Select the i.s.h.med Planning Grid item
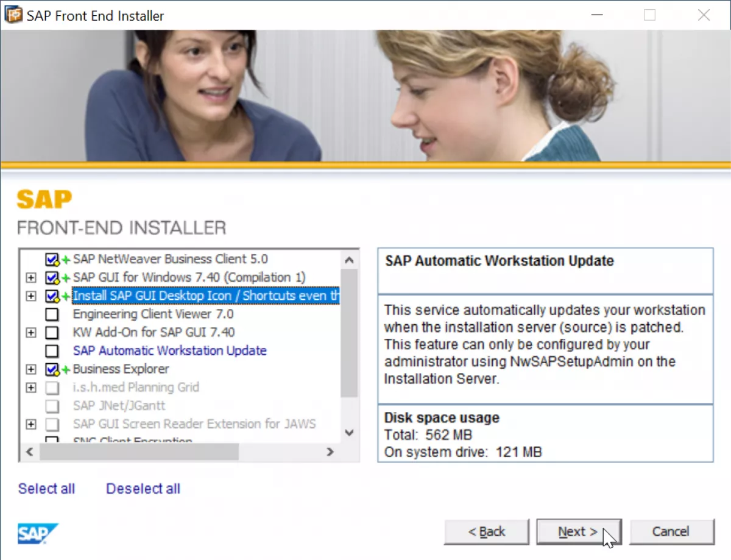Image resolution: width=731 pixels, height=560 pixels. (136, 387)
